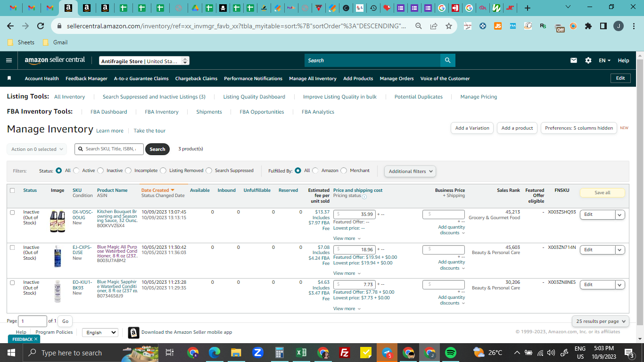Viewport: 644px width, 362px height.
Task: Toggle the Chrome side panel icon
Action: point(603,26)
